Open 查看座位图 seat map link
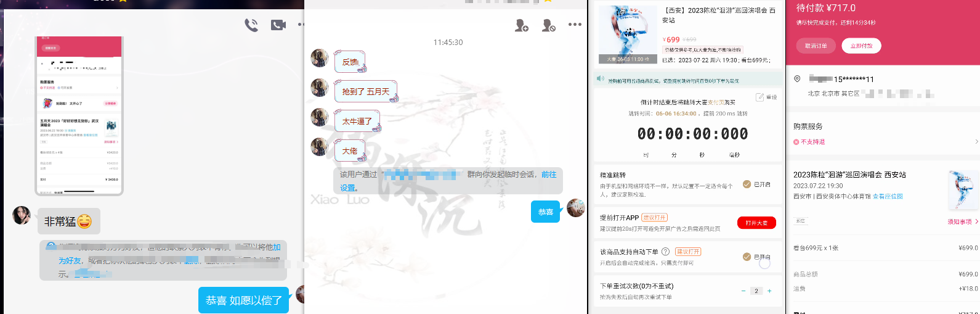Screen dimensions: 980x314 (888, 196)
